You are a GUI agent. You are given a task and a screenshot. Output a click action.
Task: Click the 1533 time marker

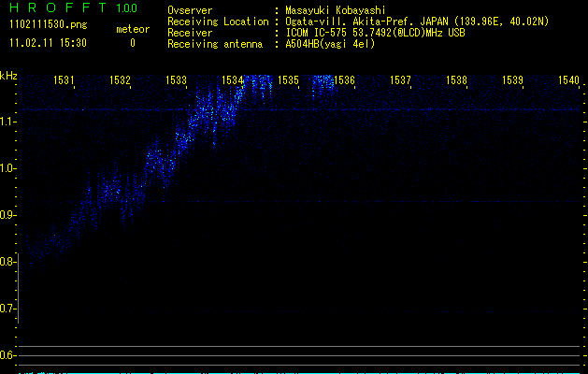click(x=176, y=80)
